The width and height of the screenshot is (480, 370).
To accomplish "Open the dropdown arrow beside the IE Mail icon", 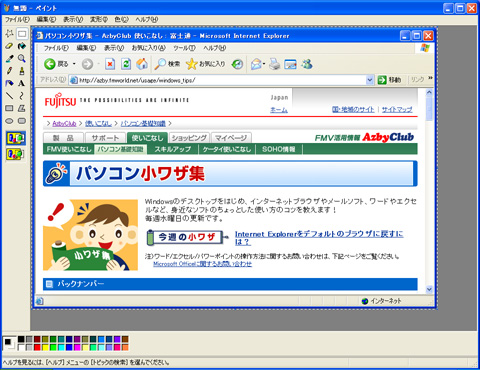I will click(264, 64).
